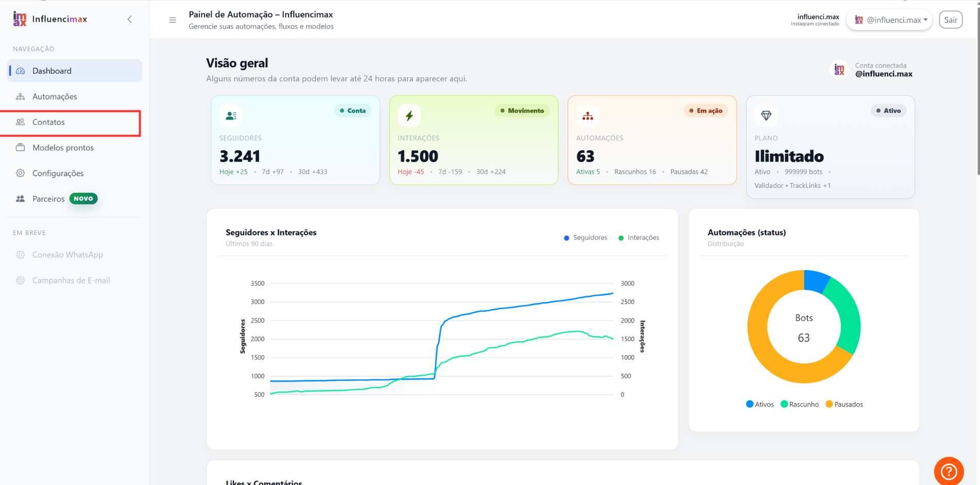The height and width of the screenshot is (485, 980).
Task: Click the Plano diamond icon
Action: click(x=766, y=115)
